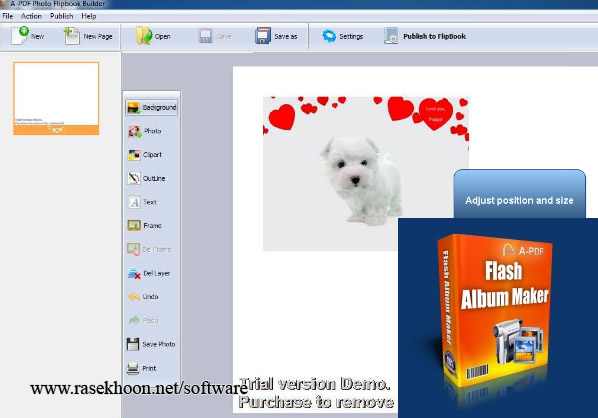
Task: Open the Action menu
Action: tap(31, 16)
